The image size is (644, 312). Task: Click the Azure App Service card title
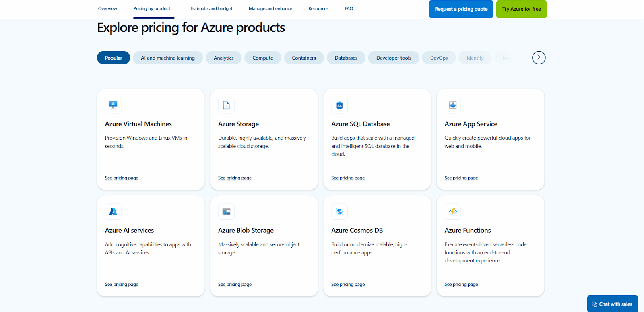point(471,124)
